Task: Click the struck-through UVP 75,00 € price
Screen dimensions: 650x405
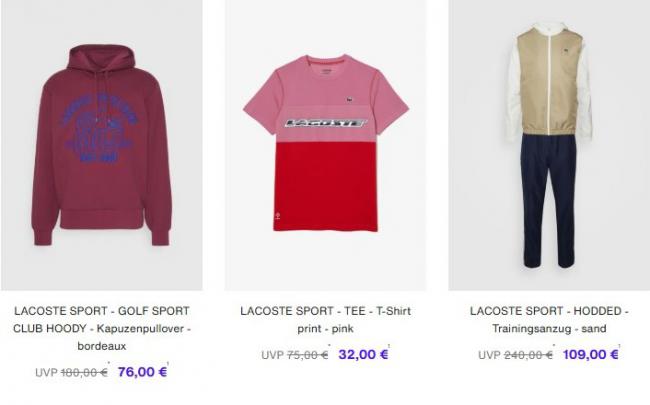Action: pos(295,355)
